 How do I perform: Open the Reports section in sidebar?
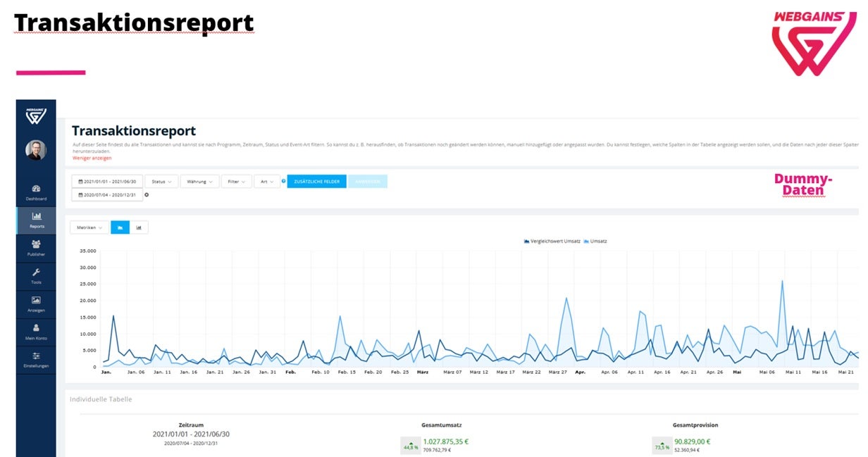36,220
